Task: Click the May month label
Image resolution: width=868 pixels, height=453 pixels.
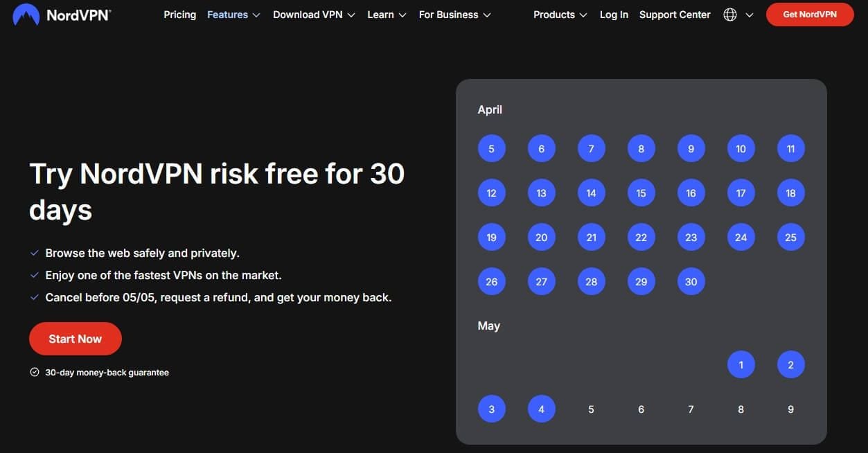Action: point(488,326)
